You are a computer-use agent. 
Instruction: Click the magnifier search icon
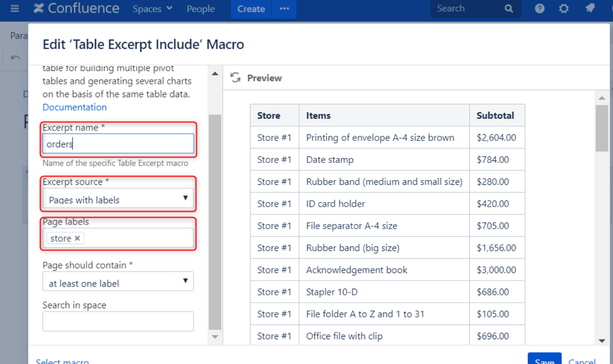point(509,9)
